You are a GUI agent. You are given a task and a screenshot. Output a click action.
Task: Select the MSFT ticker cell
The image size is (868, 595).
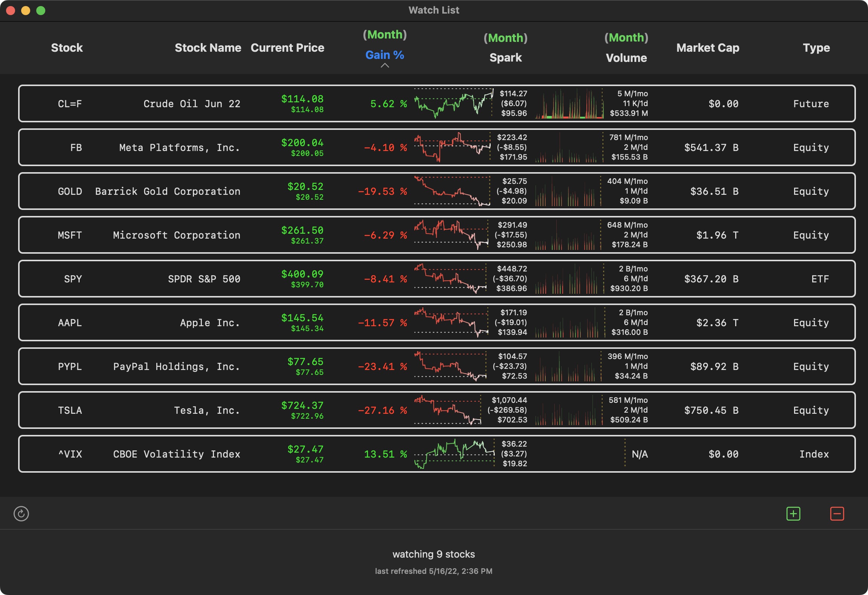(70, 235)
